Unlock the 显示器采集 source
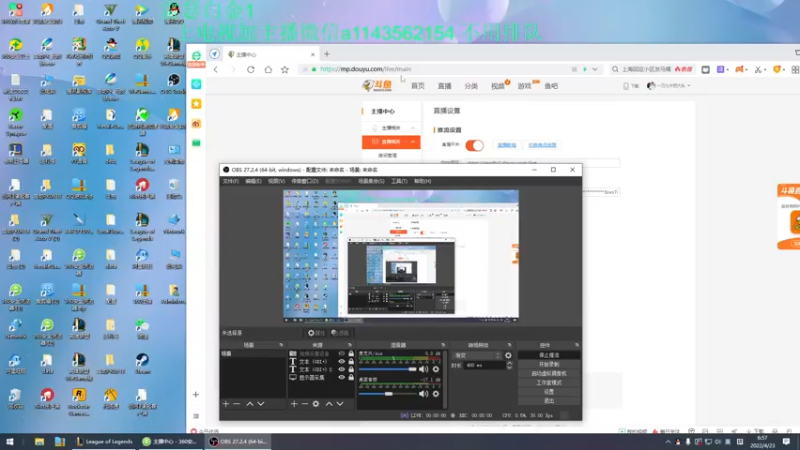This screenshot has height=450, width=800. pos(351,378)
